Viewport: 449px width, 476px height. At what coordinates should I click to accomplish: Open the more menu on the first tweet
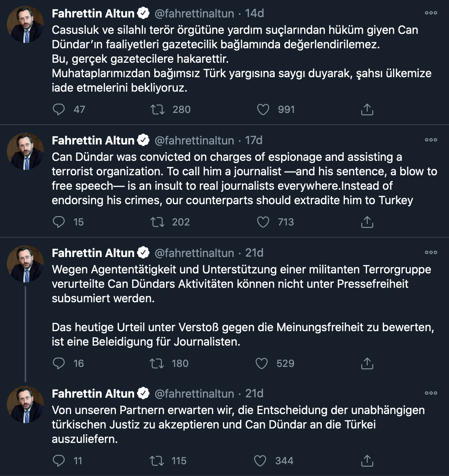[x=431, y=13]
